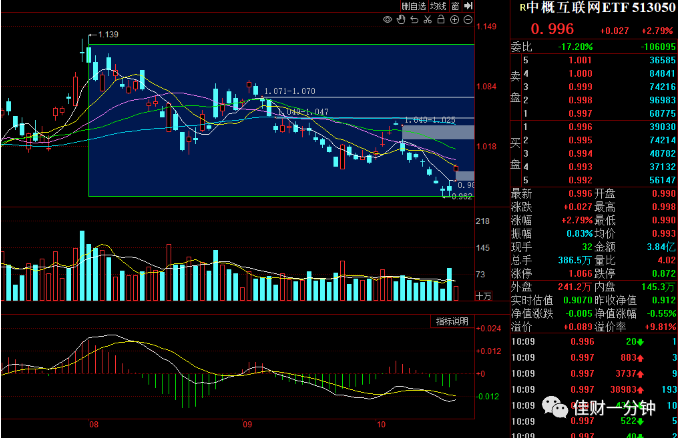Select buy level 3 price 0.994
Viewport: 679px width, 438px height.
point(580,154)
